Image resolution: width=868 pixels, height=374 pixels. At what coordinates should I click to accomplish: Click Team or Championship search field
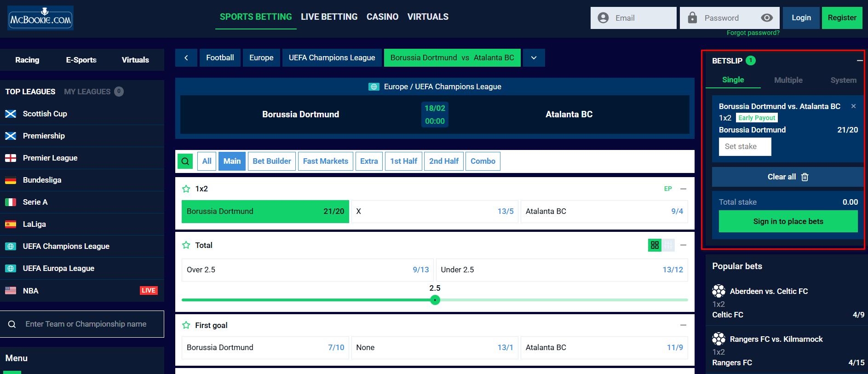click(82, 324)
